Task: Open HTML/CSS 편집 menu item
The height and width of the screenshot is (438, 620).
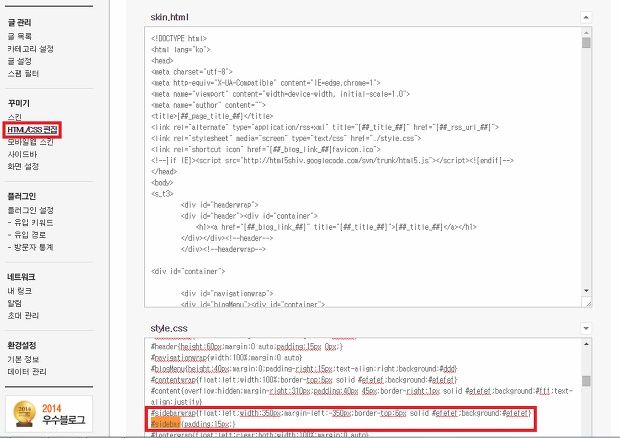Action: point(32,130)
